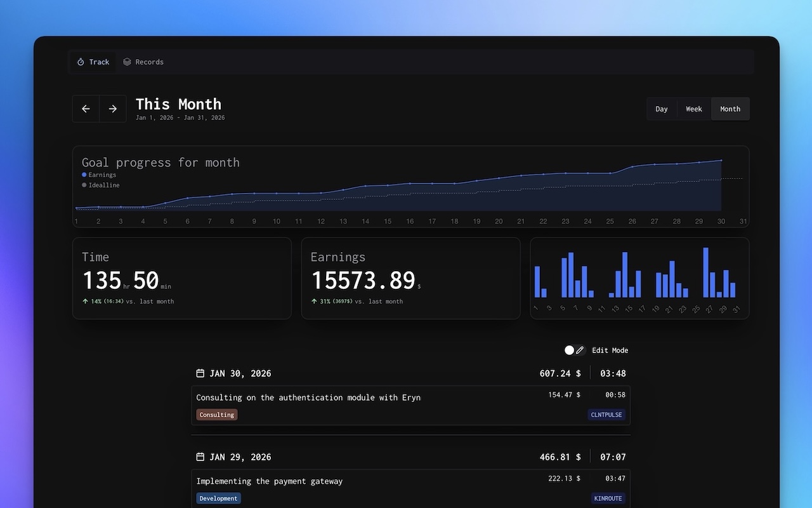The width and height of the screenshot is (812, 508).
Task: Click the blue Earnings legend dot
Action: pos(84,175)
